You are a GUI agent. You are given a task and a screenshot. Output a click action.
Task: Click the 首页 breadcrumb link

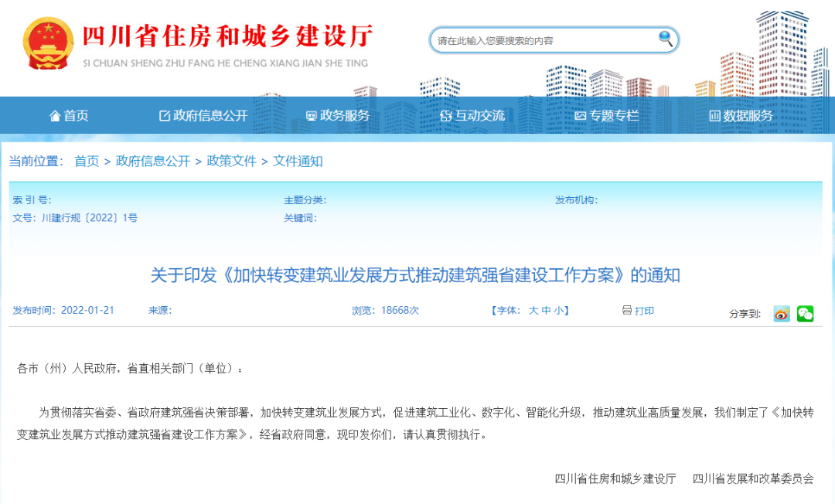click(87, 162)
